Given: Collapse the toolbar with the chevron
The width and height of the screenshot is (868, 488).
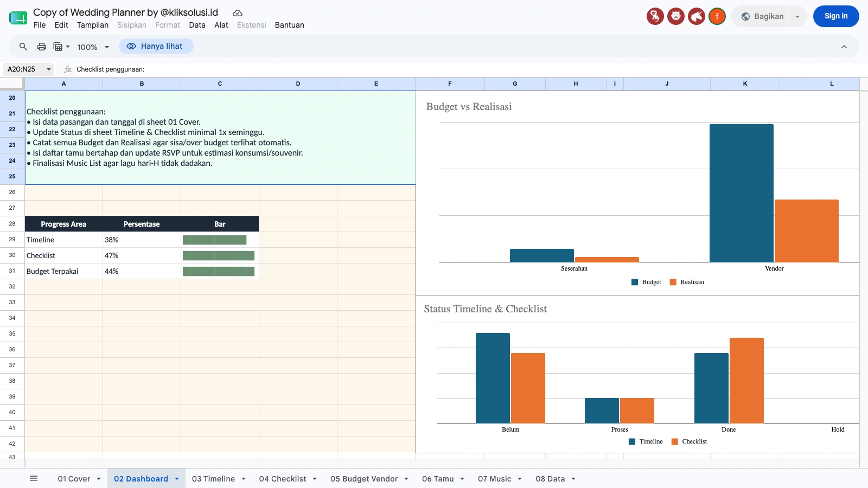Looking at the screenshot, I should pyautogui.click(x=844, y=47).
